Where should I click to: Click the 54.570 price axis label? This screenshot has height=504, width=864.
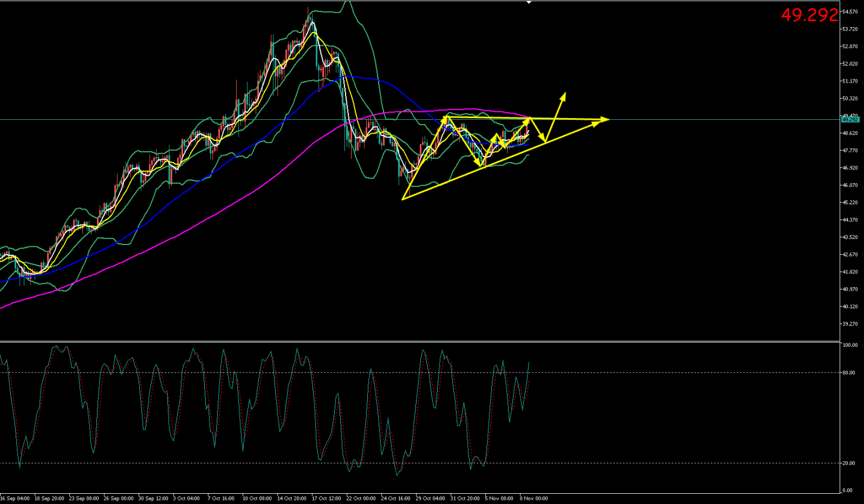[850, 12]
